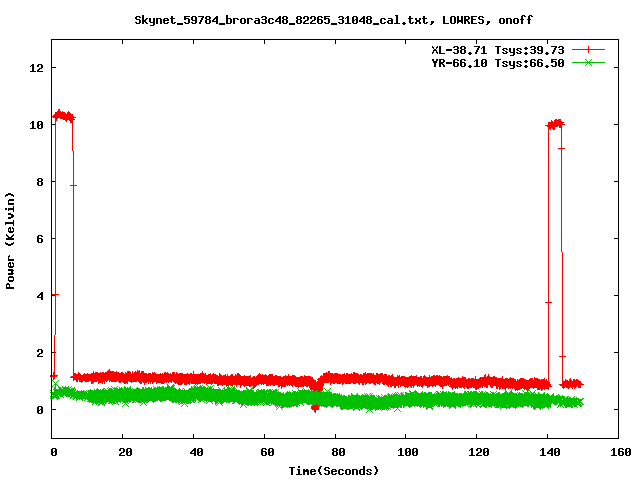Select the YR-66.10 Tsys:66.50 legend entry
Viewport: 640px width, 480px height.
point(498,63)
